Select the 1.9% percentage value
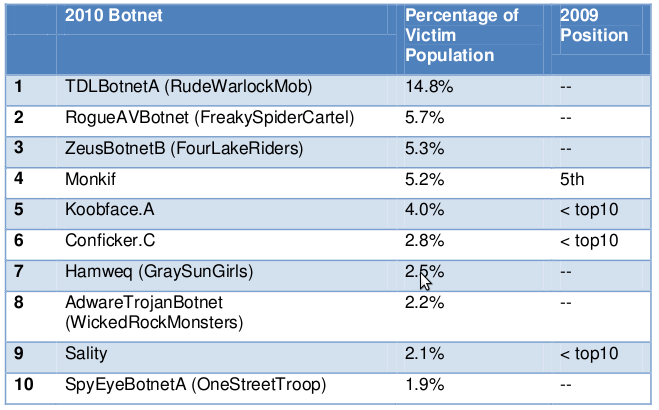Image resolution: width=659 pixels, height=410 pixels. [425, 385]
